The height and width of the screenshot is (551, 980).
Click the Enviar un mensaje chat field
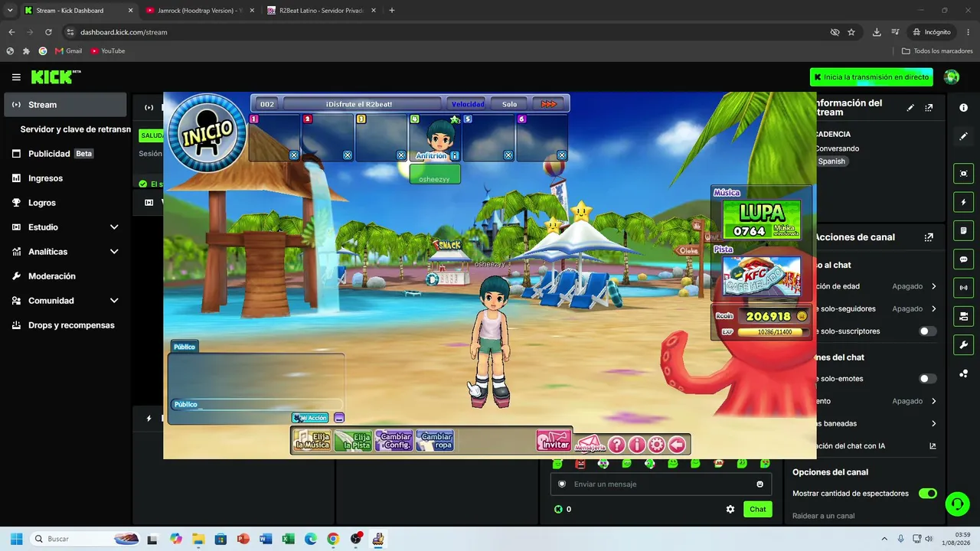click(x=661, y=484)
